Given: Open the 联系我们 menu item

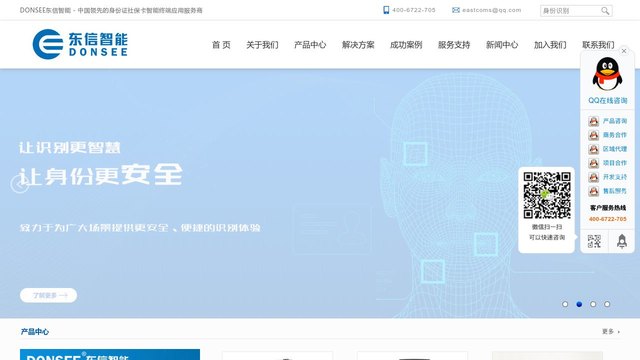Looking at the screenshot, I should click(x=598, y=45).
